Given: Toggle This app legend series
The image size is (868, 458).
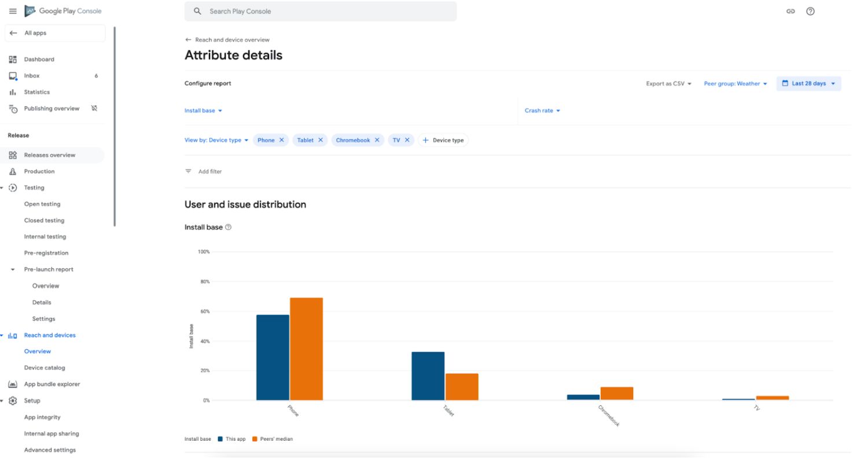Looking at the screenshot, I should 231,439.
